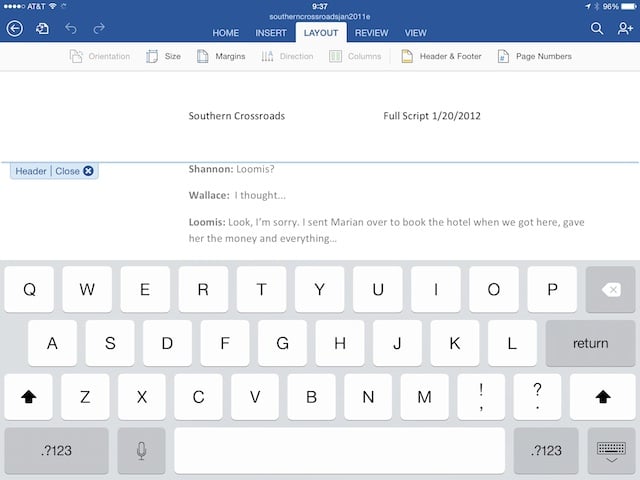This screenshot has width=640, height=480.
Task: Tap the G key
Action: (282, 343)
